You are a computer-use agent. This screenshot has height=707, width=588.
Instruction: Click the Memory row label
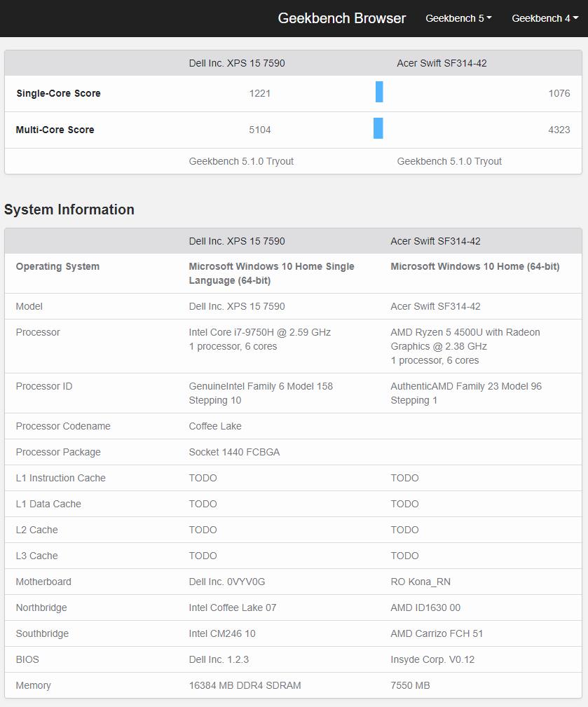tap(34, 686)
